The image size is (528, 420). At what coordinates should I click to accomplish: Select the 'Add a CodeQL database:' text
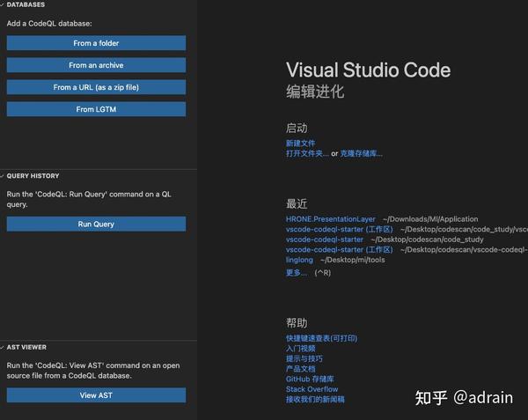coord(49,24)
